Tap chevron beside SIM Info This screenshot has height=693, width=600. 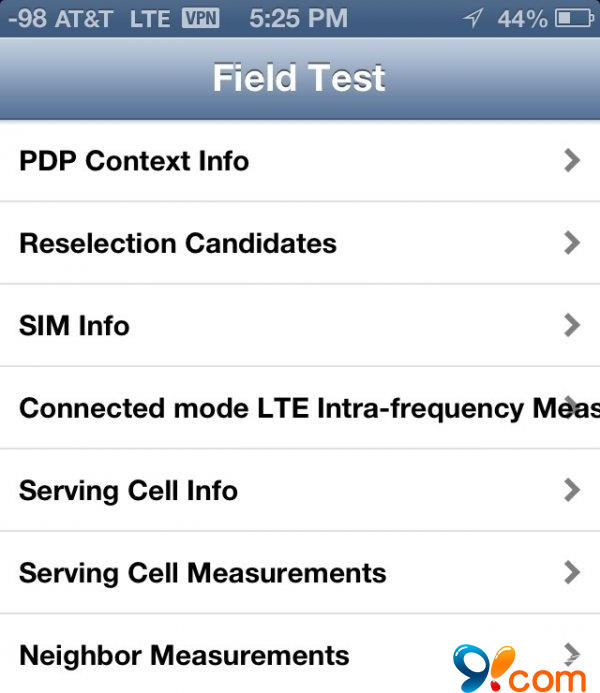click(x=572, y=326)
